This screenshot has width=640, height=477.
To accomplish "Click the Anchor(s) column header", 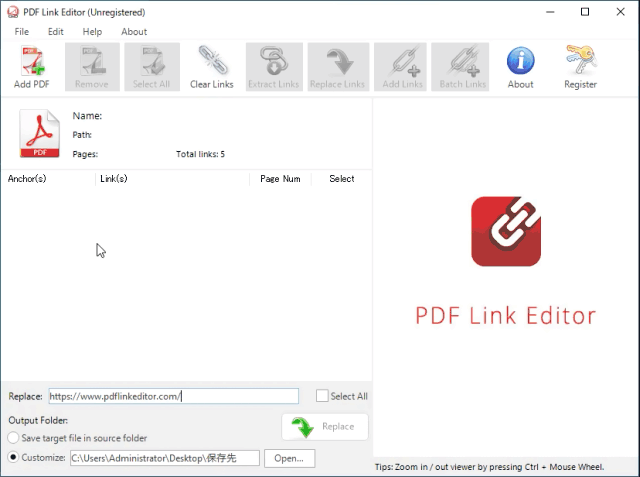I will (x=27, y=179).
